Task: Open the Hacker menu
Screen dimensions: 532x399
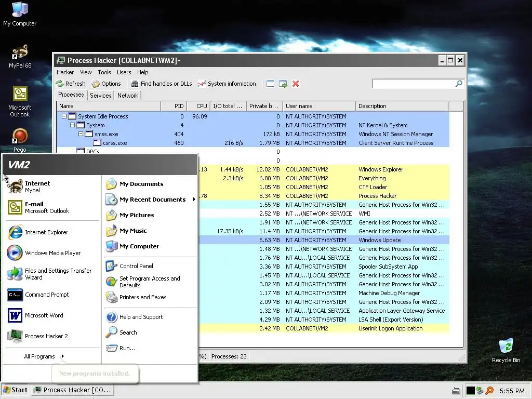Action: (x=65, y=72)
